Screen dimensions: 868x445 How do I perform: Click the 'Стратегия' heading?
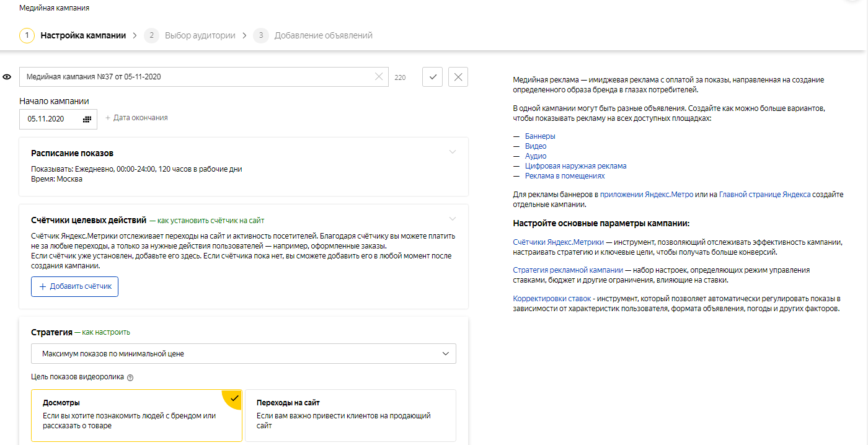(52, 332)
